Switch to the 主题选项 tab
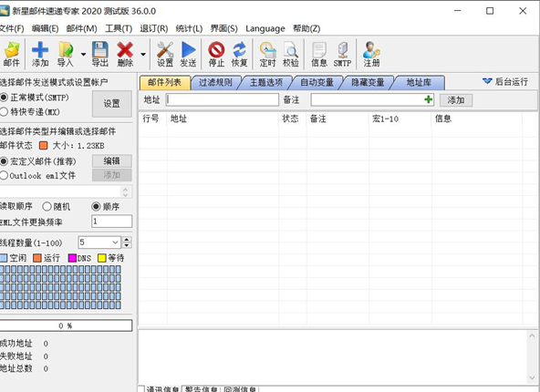 pyautogui.click(x=266, y=83)
